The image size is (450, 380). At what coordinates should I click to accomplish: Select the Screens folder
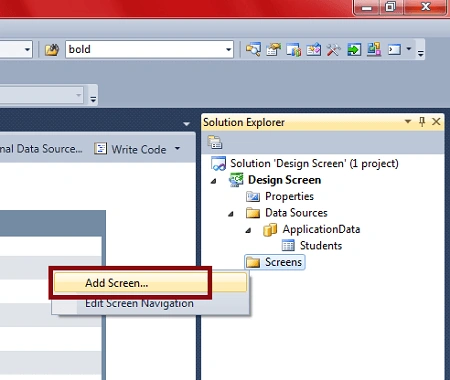(283, 262)
